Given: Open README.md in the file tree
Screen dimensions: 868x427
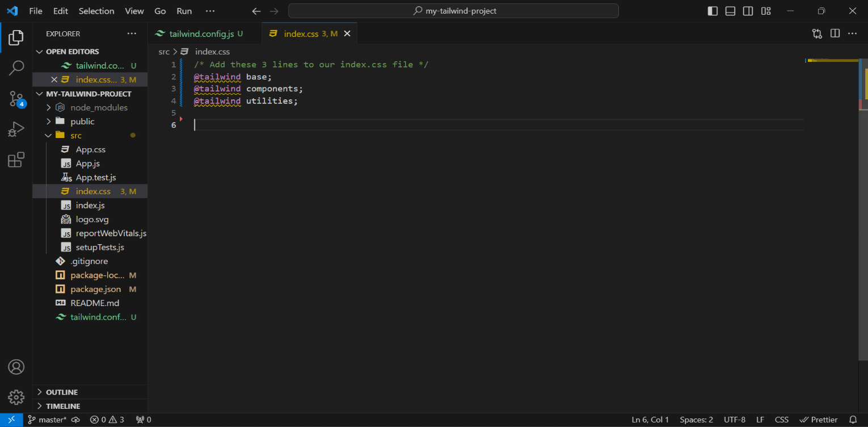Looking at the screenshot, I should tap(90, 303).
